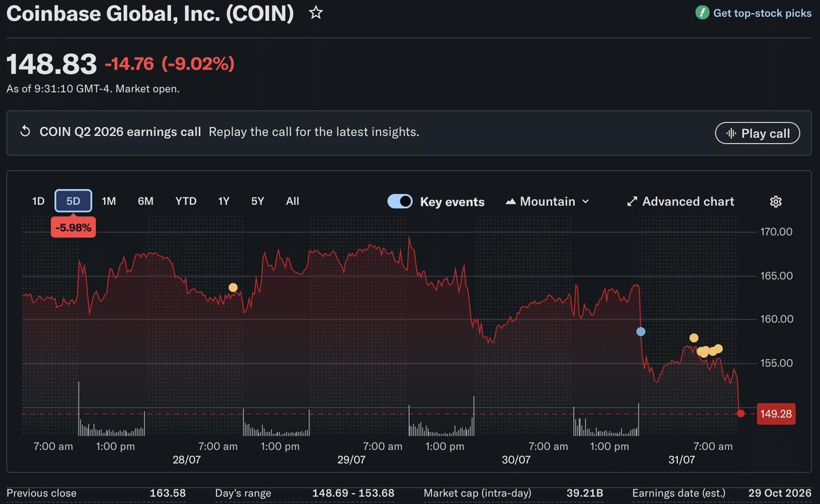
Task: Open the Mountain chart type dropdown
Action: (547, 201)
